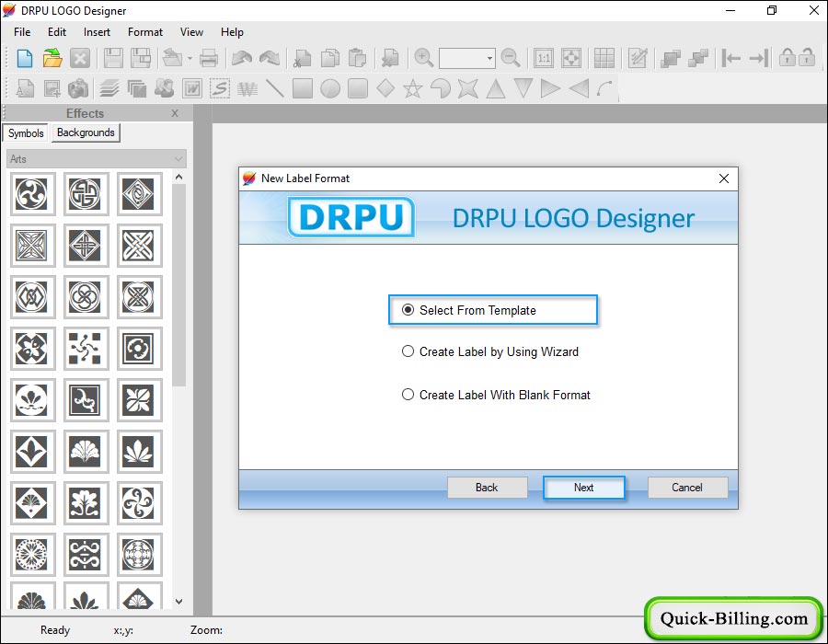Click the 1:1 actual size icon
The width and height of the screenshot is (828, 644).
click(x=544, y=58)
